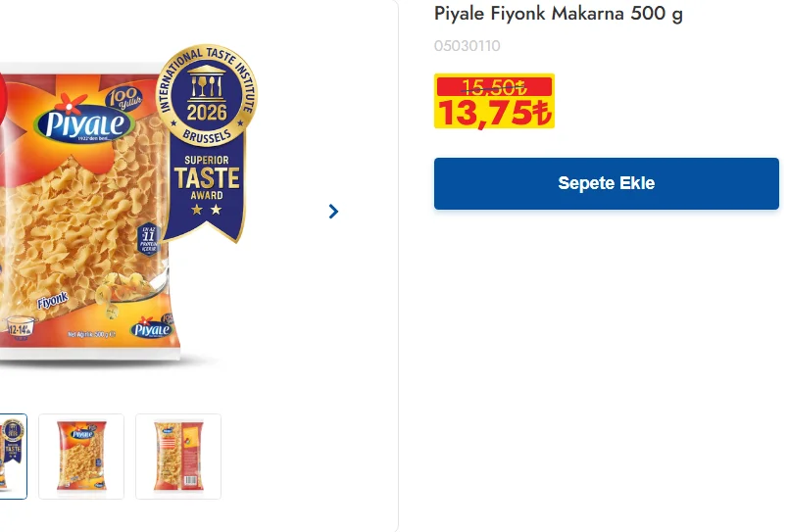Click the crossed-out 15,50₺ price

pos(494,86)
